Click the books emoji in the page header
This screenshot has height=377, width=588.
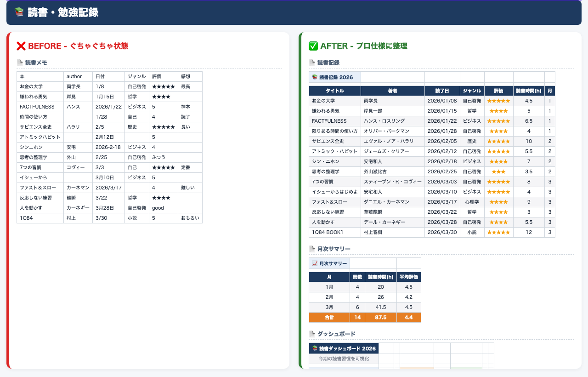point(19,12)
